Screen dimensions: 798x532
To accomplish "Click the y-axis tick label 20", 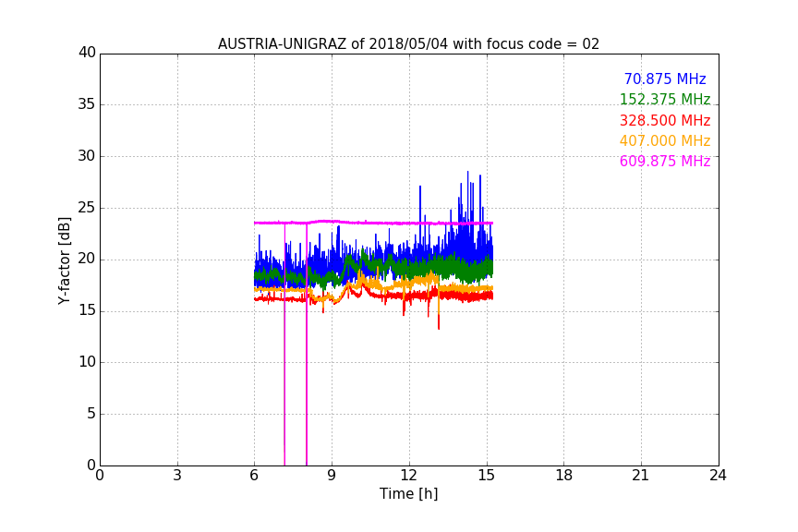I will [87, 260].
